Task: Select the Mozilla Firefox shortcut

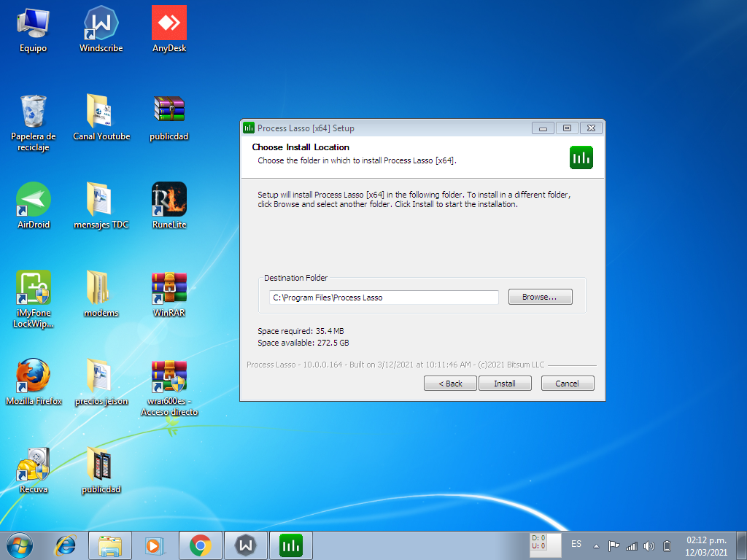Action: click(x=33, y=382)
